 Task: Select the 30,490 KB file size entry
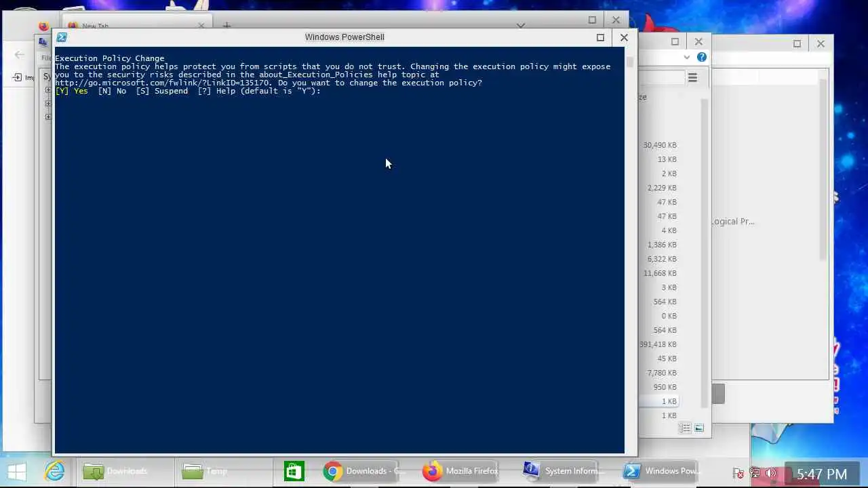(x=660, y=145)
